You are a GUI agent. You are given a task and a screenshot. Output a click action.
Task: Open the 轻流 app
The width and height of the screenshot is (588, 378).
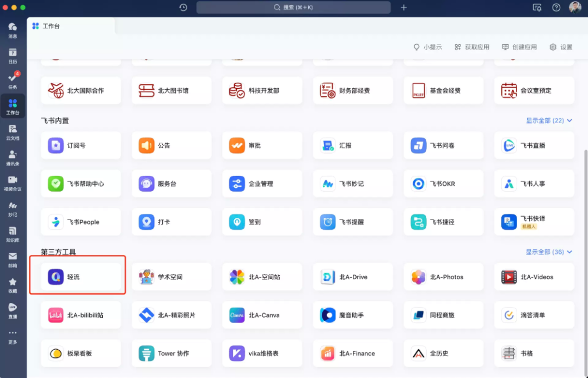point(81,277)
